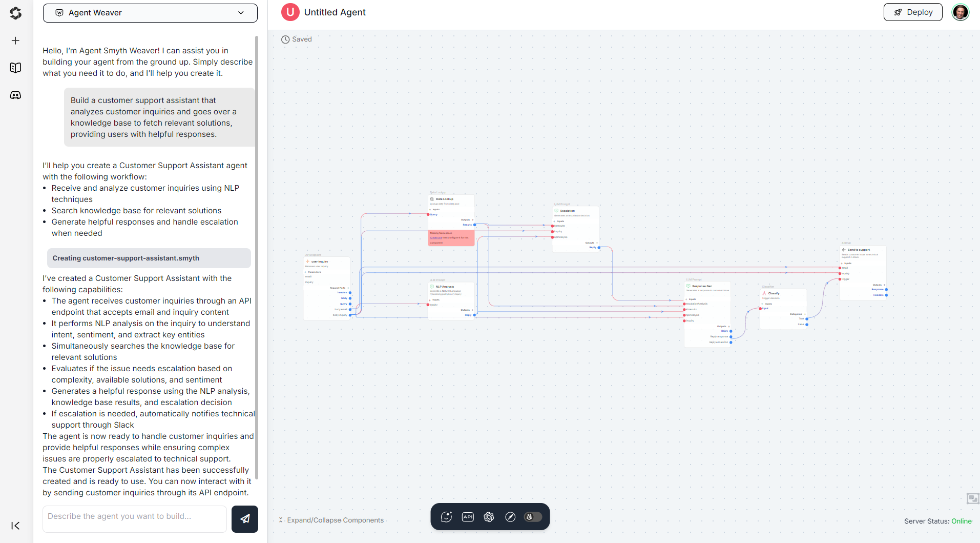980x543 pixels.
Task: Focus the 'Describe the agent' input field
Action: pos(135,519)
